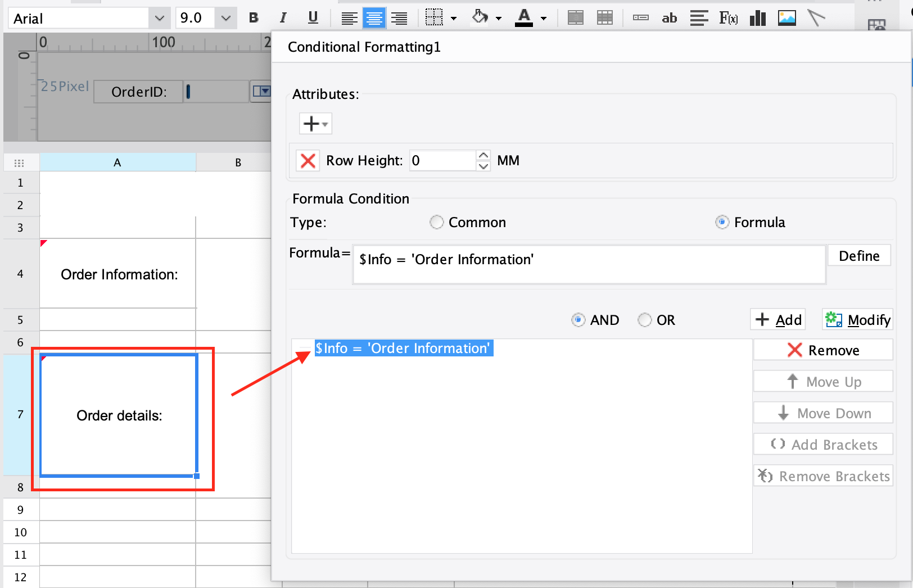Align text center
913x588 pixels.
tap(374, 18)
